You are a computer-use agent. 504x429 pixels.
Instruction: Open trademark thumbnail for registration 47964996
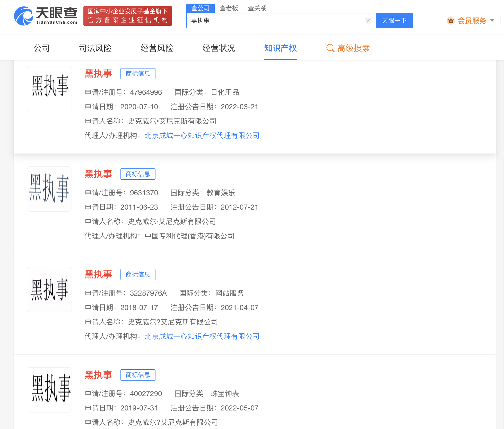click(x=49, y=89)
